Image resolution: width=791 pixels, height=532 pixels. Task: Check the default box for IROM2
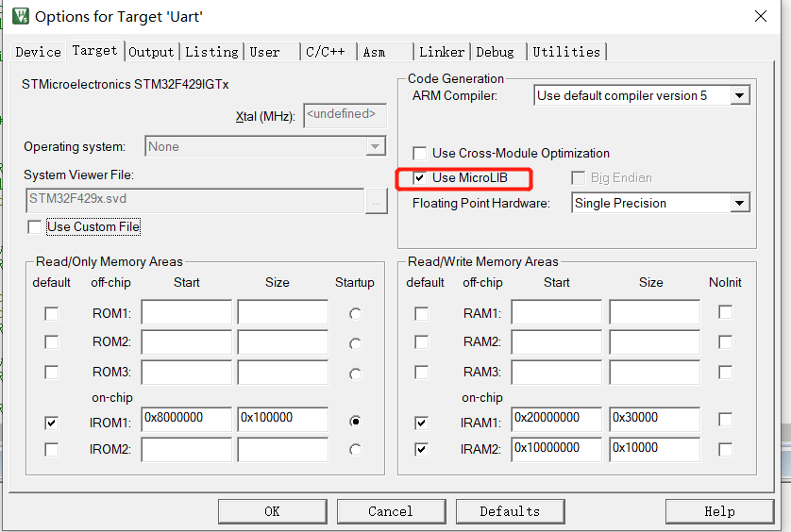point(52,449)
